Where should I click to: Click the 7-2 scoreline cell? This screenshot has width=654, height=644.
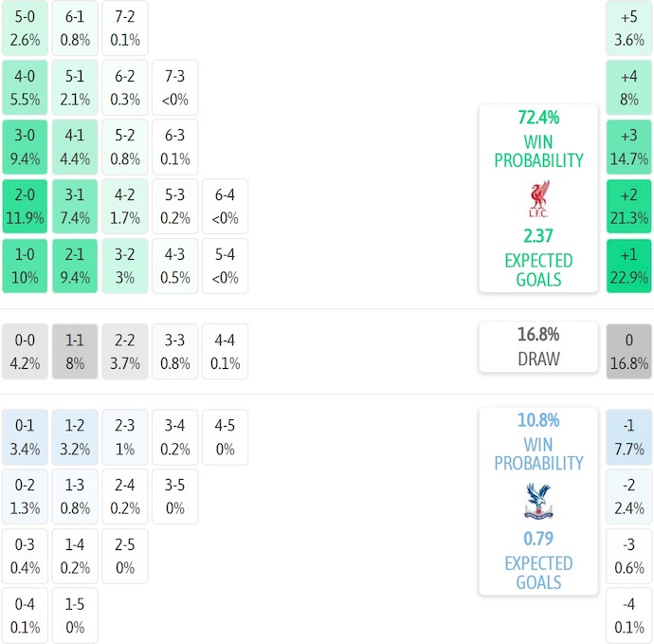pos(125,28)
